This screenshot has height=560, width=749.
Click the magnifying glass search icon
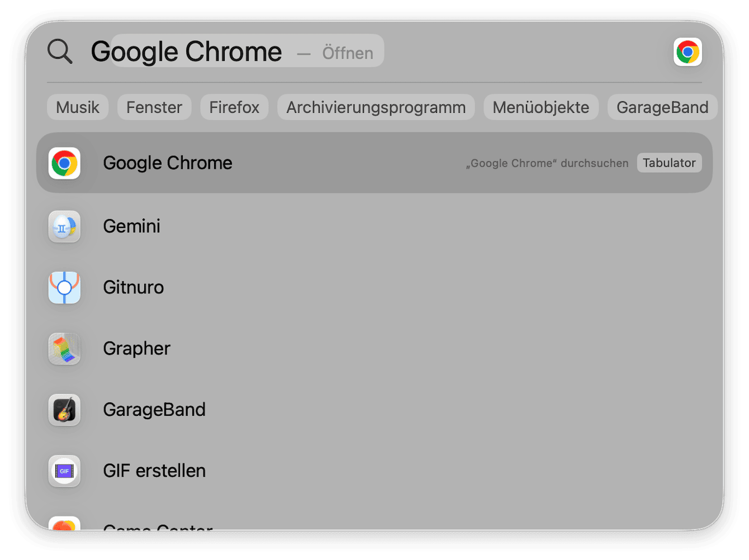pyautogui.click(x=60, y=52)
